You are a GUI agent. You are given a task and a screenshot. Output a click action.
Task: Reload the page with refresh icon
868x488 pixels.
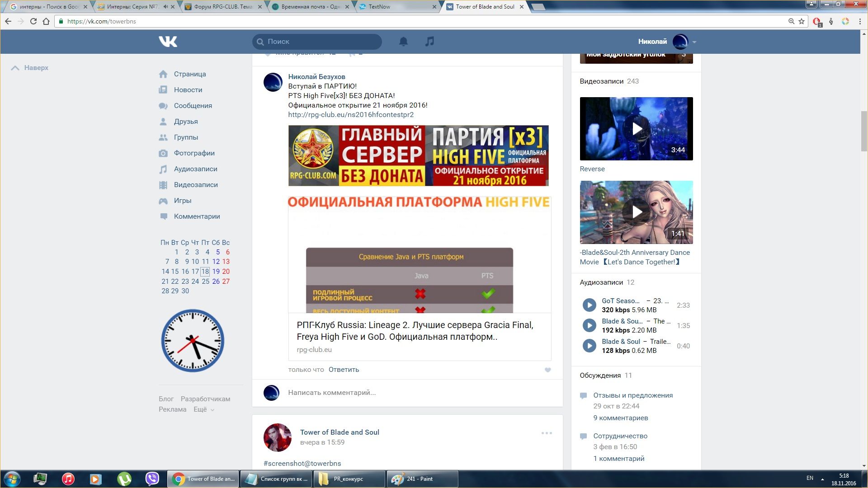(33, 21)
